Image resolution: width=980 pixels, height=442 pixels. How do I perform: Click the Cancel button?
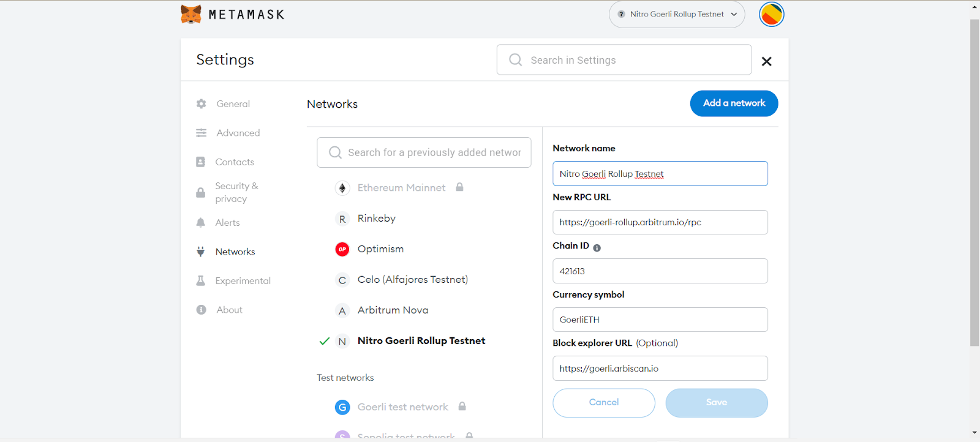(603, 403)
